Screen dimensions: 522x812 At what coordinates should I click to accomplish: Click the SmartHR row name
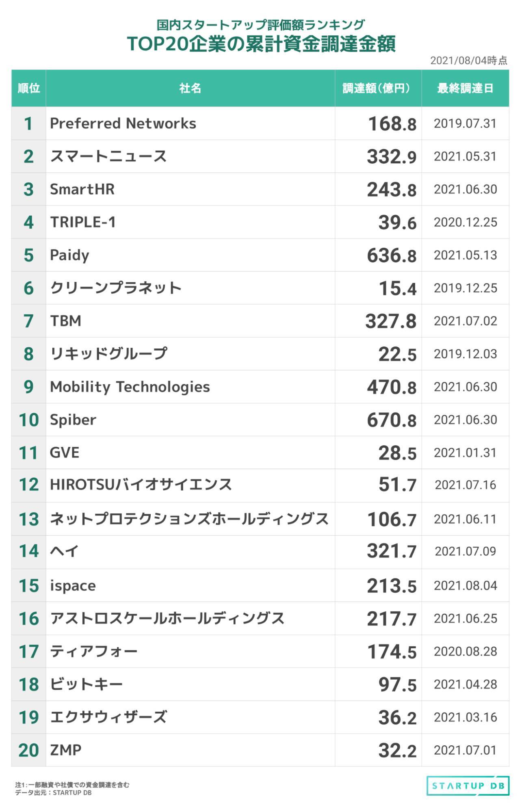(82, 189)
